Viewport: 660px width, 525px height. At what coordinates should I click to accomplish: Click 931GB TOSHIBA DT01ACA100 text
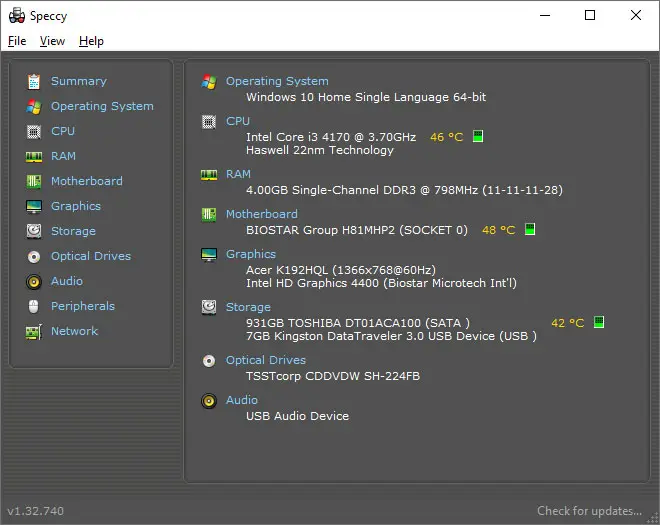tap(358, 323)
